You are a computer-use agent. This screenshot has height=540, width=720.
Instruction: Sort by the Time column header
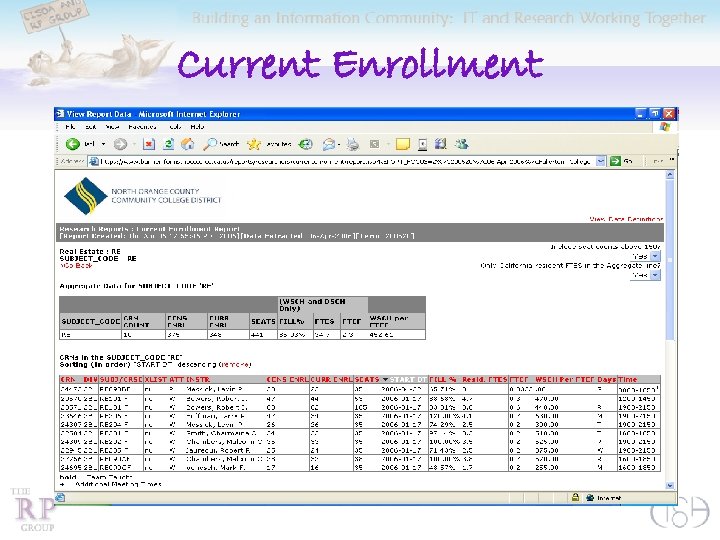tap(627, 379)
